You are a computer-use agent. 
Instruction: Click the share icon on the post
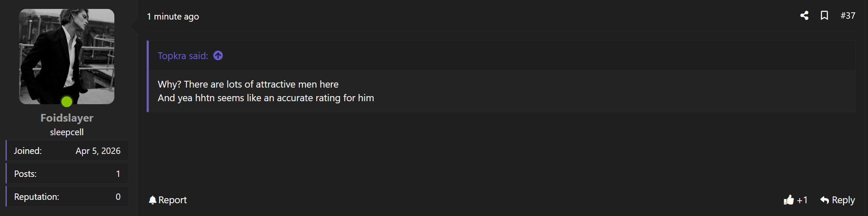[804, 16]
